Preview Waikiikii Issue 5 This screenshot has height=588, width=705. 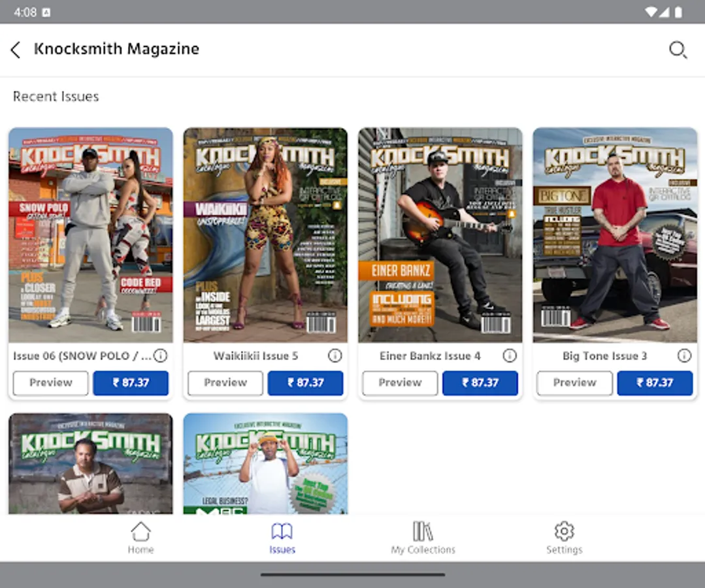225,383
